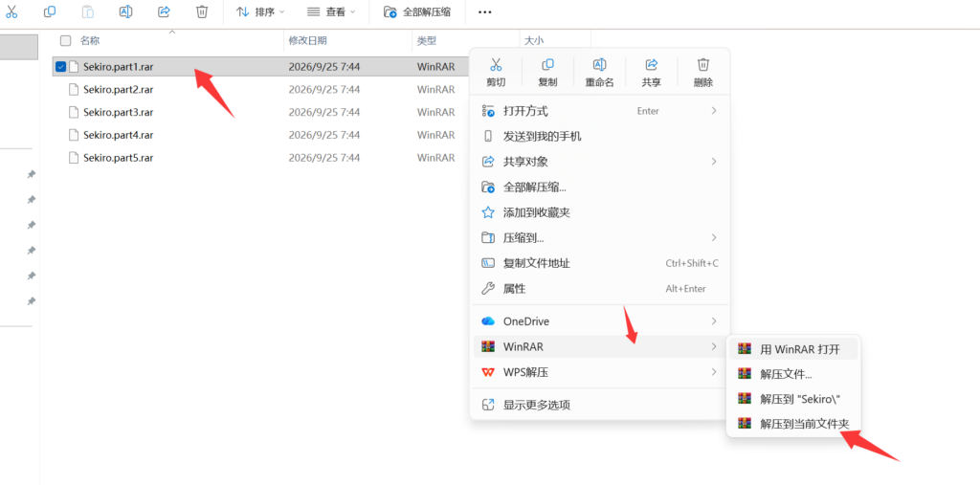980x485 pixels.
Task: Choose 添加到收藏夹 menu entry
Action: pos(599,212)
